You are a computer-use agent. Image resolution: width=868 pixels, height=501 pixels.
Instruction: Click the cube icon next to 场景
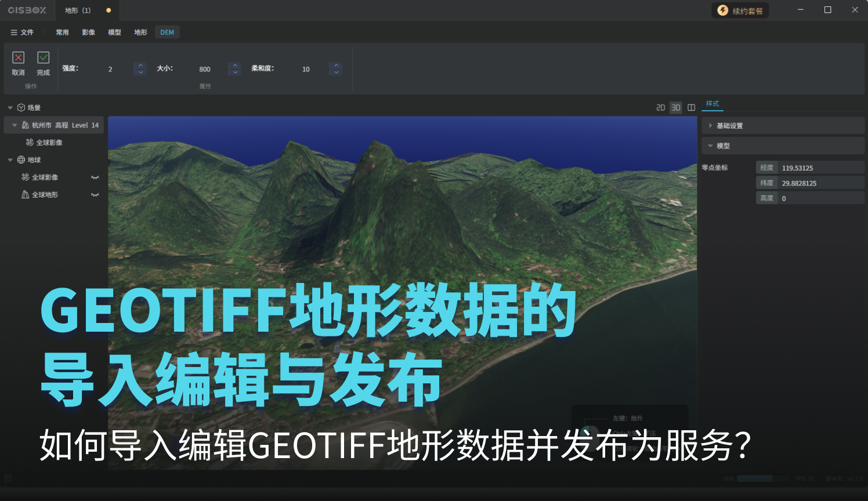point(21,107)
